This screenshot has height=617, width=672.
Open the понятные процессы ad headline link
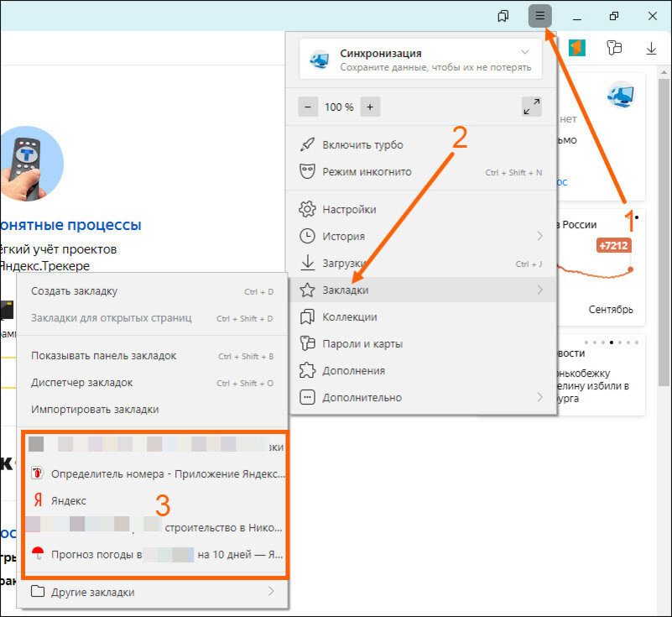click(70, 225)
